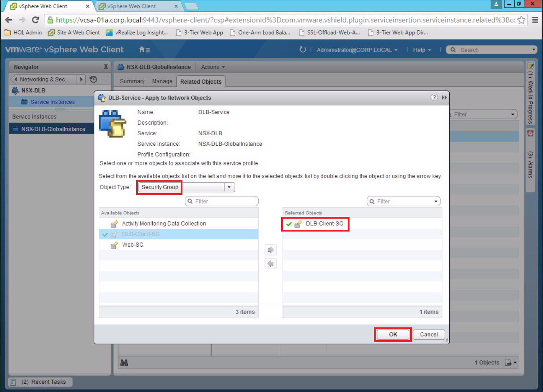
Task: Close the first vSphere Web Client browser tab
Action: tap(88, 6)
